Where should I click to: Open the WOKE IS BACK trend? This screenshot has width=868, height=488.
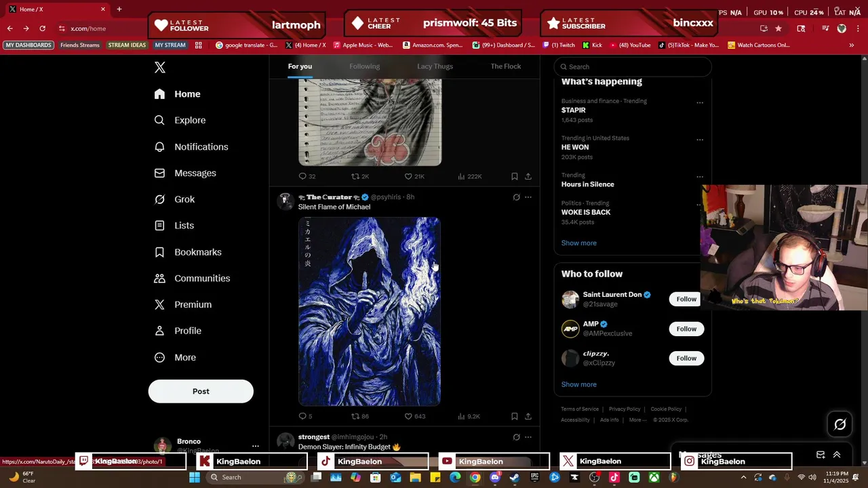(586, 212)
